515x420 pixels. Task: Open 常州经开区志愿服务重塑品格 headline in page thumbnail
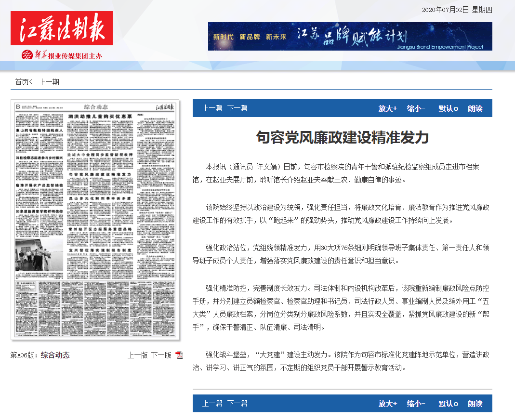(100, 229)
